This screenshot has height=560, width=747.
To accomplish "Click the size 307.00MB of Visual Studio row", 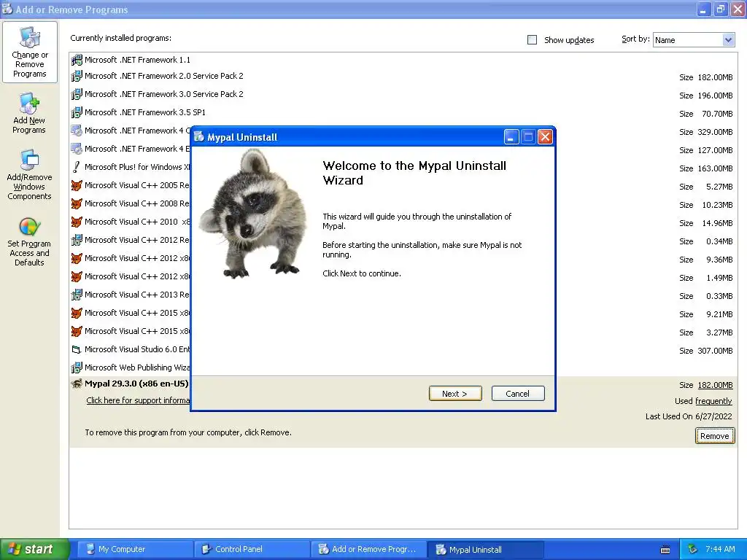I will [x=715, y=351].
